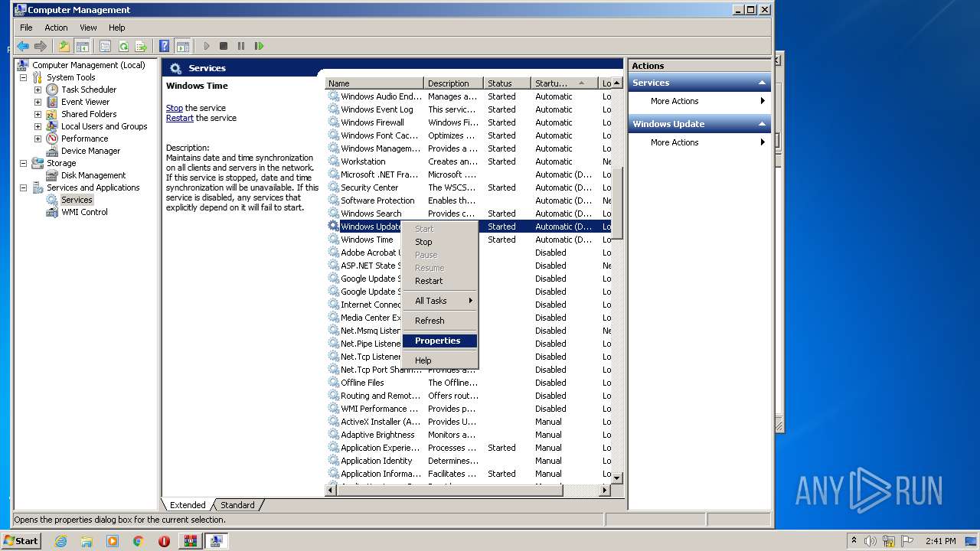
Task: Collapse the Windows Update actions section
Action: point(762,124)
